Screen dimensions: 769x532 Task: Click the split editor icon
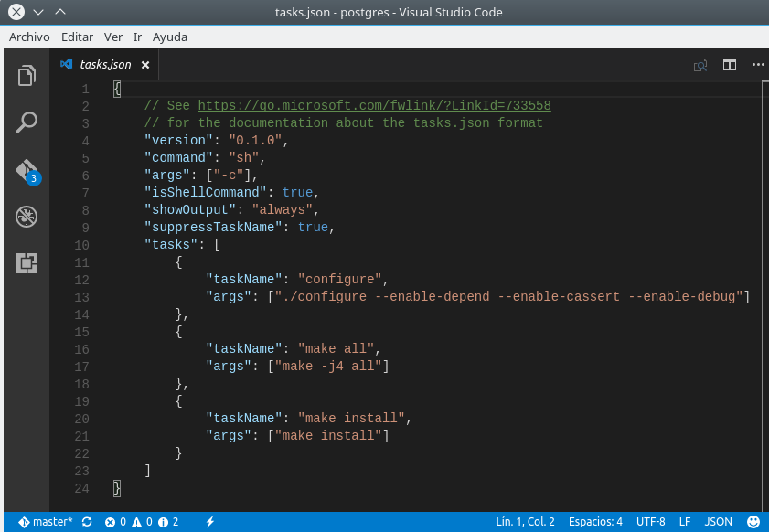[x=729, y=65]
